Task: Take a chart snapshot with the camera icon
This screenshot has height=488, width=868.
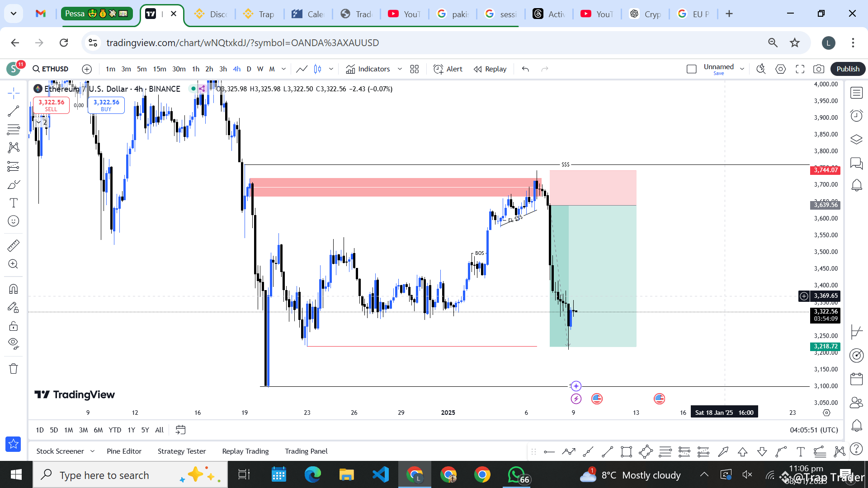Action: (x=820, y=69)
